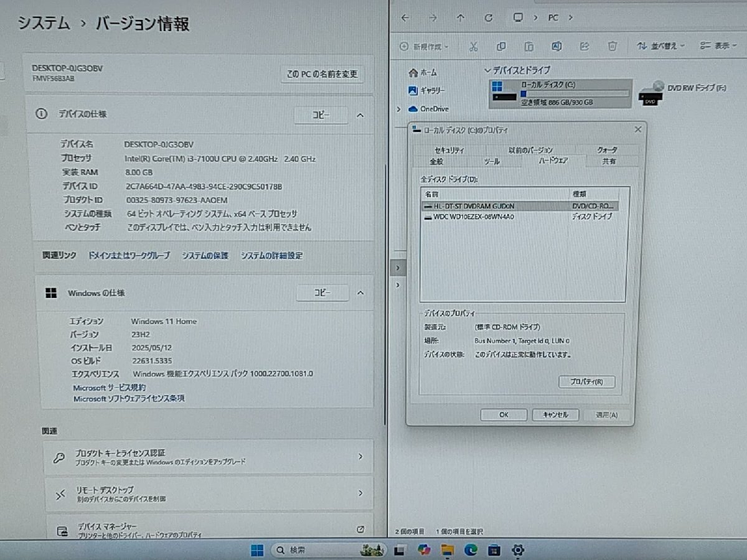Image resolution: width=747 pixels, height=560 pixels.
Task: Open Settings gear icon on the taskbar
Action: point(518,549)
